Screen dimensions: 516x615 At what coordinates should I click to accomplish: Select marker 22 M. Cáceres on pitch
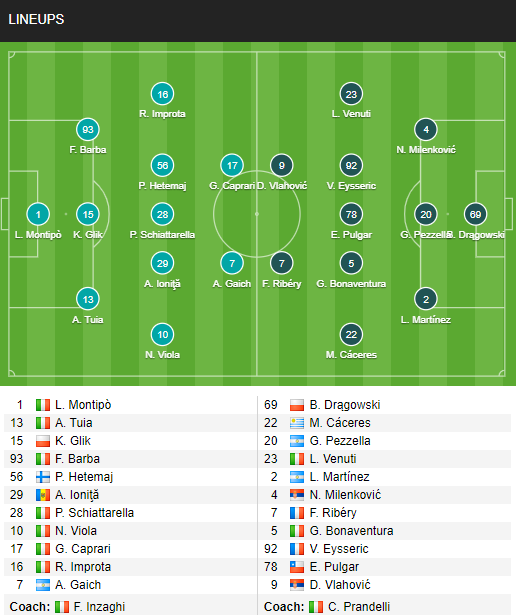tap(351, 335)
